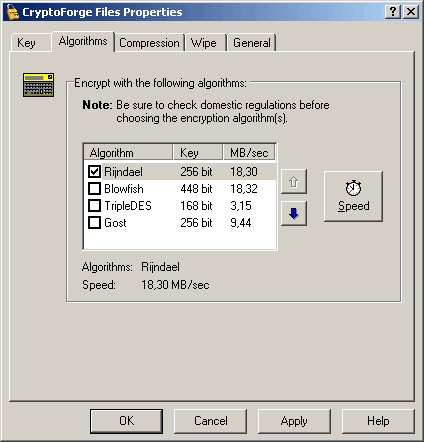
Task: Click the MB/sec column header
Action: (249, 153)
